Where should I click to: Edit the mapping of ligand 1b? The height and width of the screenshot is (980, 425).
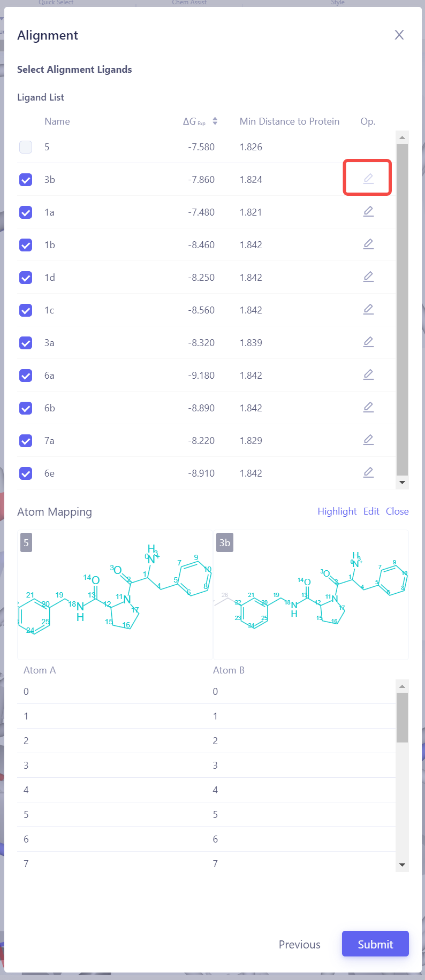click(368, 244)
